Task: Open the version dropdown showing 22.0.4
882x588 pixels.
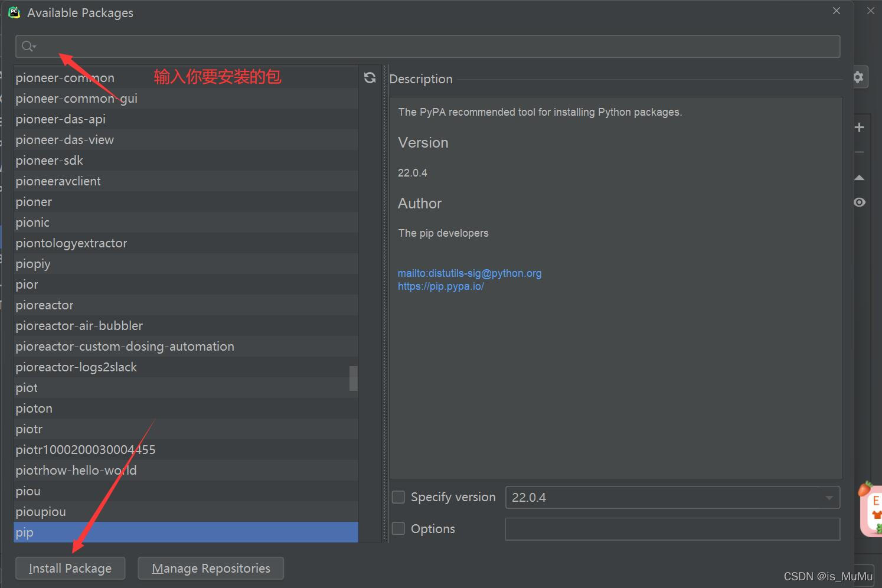Action: click(672, 497)
